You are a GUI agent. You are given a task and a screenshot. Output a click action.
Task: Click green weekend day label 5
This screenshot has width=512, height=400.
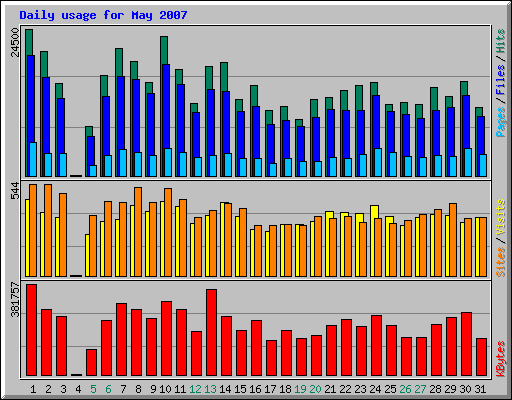click(x=93, y=389)
